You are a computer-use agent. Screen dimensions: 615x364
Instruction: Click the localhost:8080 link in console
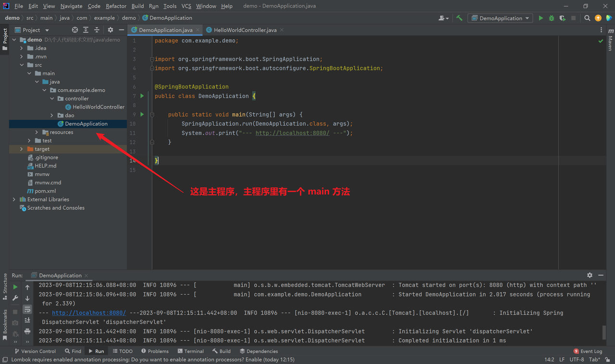click(x=89, y=313)
